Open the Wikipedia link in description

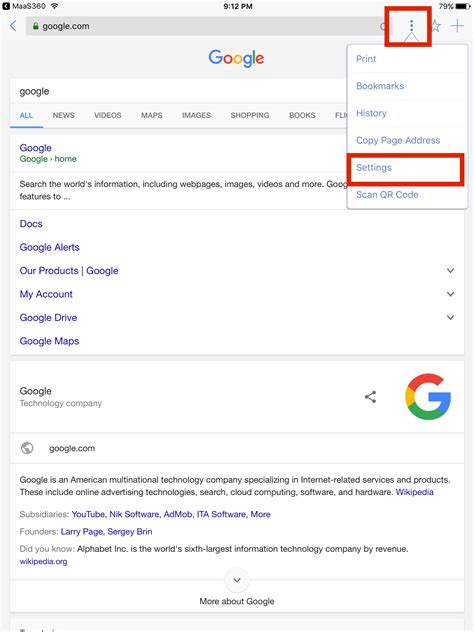pyautogui.click(x=415, y=492)
